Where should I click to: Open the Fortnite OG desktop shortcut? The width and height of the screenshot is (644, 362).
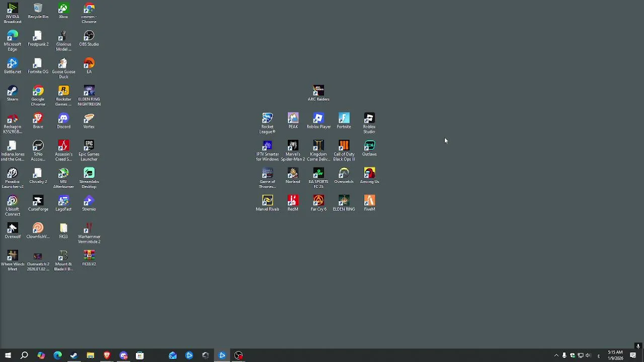click(38, 66)
